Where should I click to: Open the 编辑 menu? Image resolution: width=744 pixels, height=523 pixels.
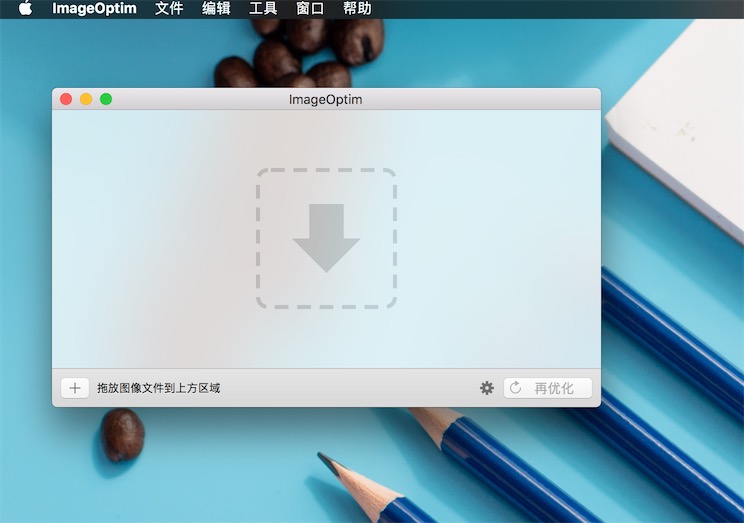click(x=216, y=9)
